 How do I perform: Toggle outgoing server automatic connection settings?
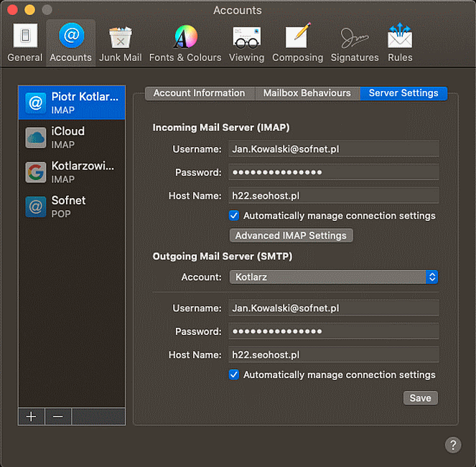click(234, 375)
